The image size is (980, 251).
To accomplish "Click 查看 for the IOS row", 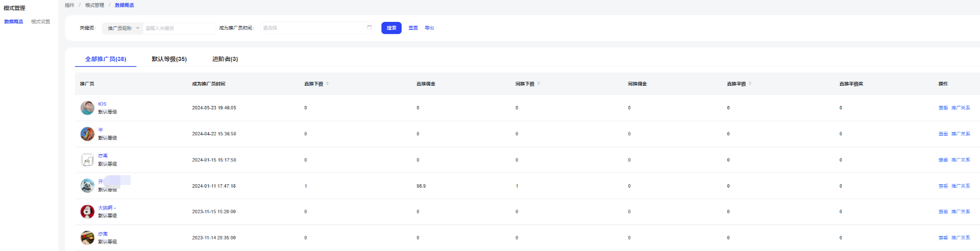I will [x=943, y=108].
